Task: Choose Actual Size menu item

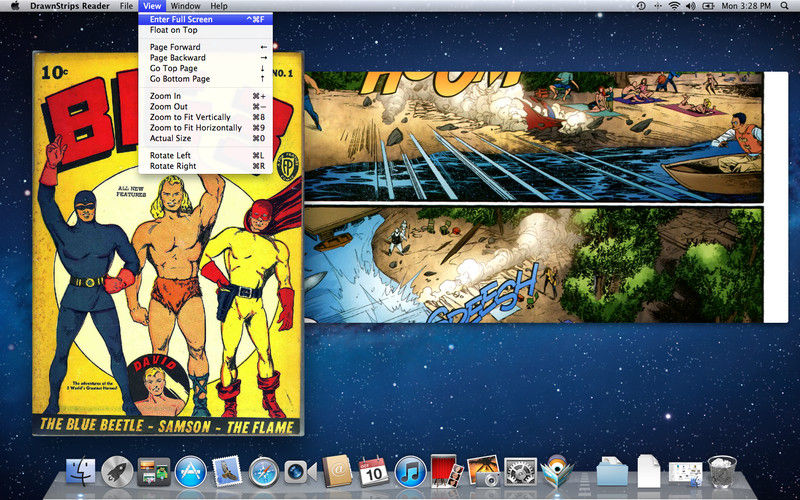Action: point(205,138)
